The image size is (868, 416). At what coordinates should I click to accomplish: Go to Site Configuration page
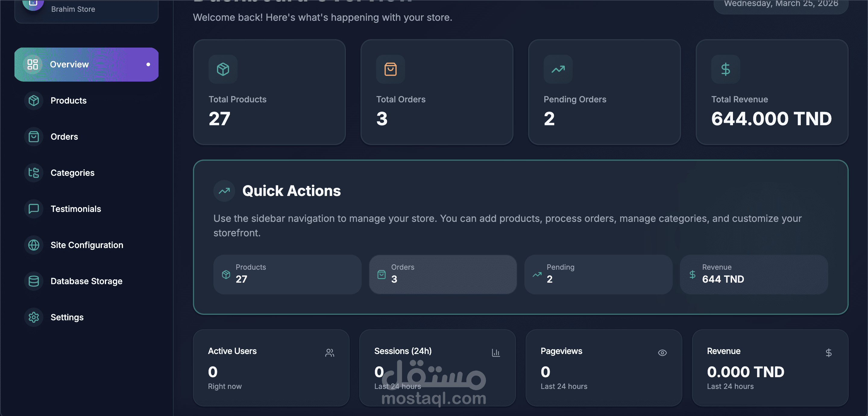(86, 245)
